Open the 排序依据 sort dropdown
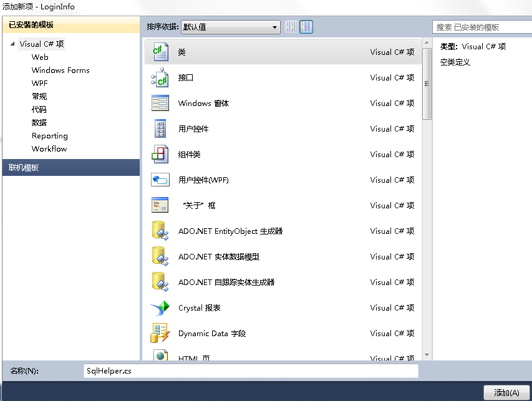The height and width of the screenshot is (401, 532). pyautogui.click(x=231, y=27)
